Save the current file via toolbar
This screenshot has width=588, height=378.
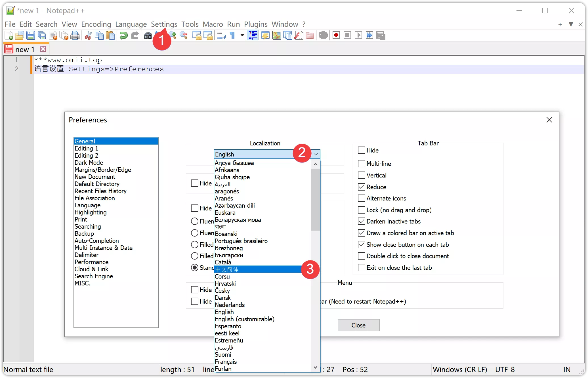pos(30,35)
